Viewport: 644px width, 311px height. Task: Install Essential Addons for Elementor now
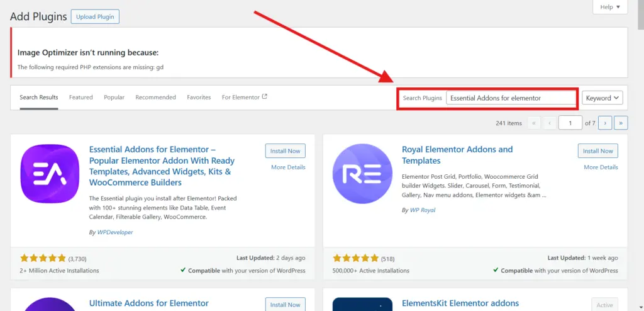[286, 151]
